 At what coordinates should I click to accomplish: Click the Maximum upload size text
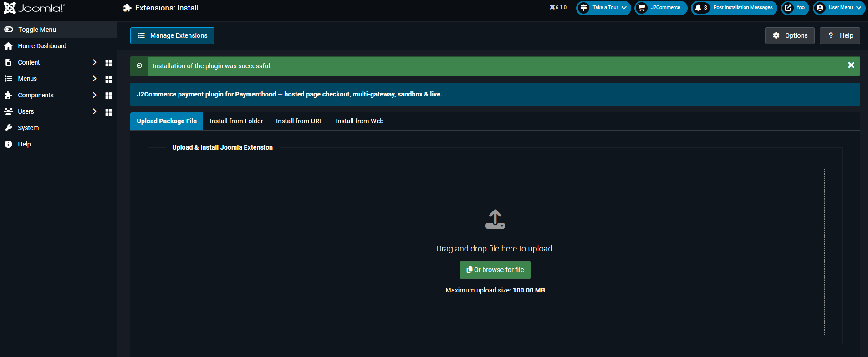tap(495, 290)
